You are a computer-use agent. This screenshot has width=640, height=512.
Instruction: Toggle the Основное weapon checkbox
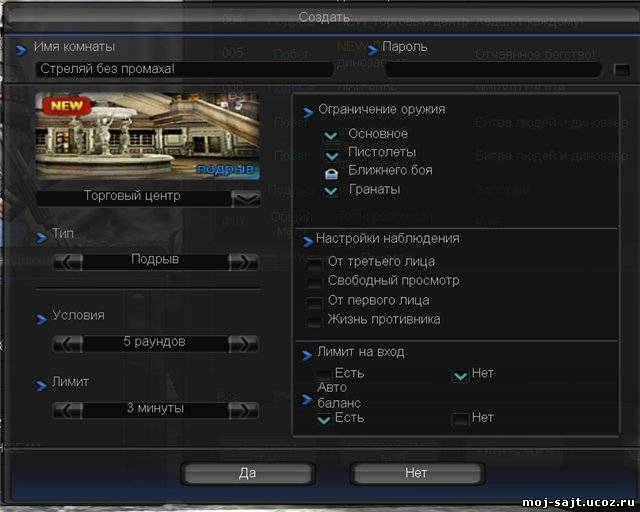click(331, 135)
